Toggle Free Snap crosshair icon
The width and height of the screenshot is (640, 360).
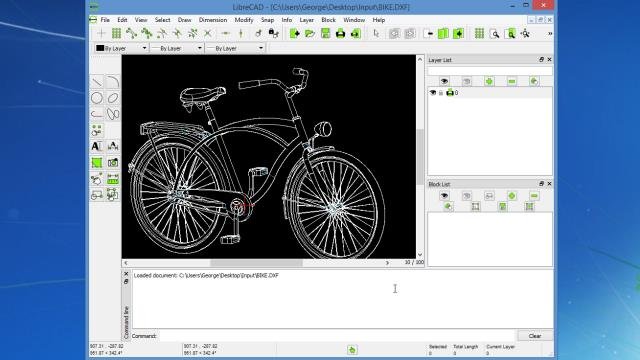click(101, 33)
